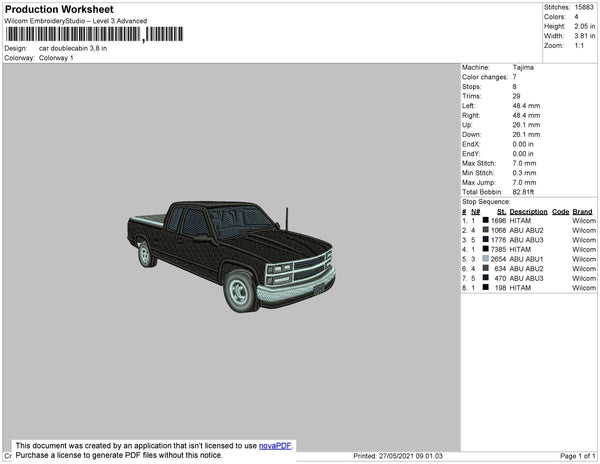
Task: Click the N# column header
Action: [x=475, y=212]
